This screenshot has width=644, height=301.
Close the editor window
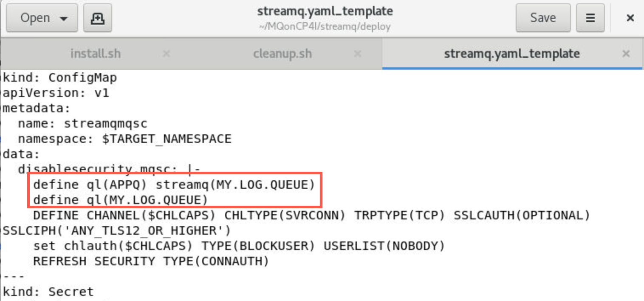pyautogui.click(x=630, y=18)
